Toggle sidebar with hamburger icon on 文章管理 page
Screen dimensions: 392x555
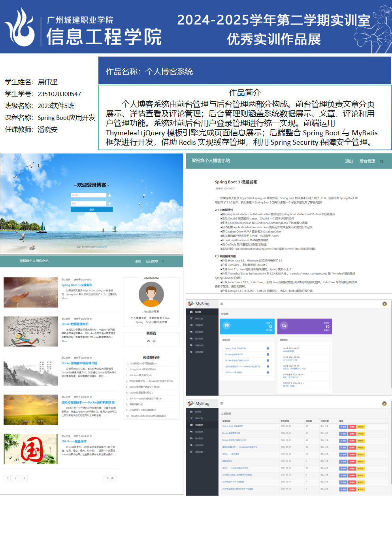(222, 403)
